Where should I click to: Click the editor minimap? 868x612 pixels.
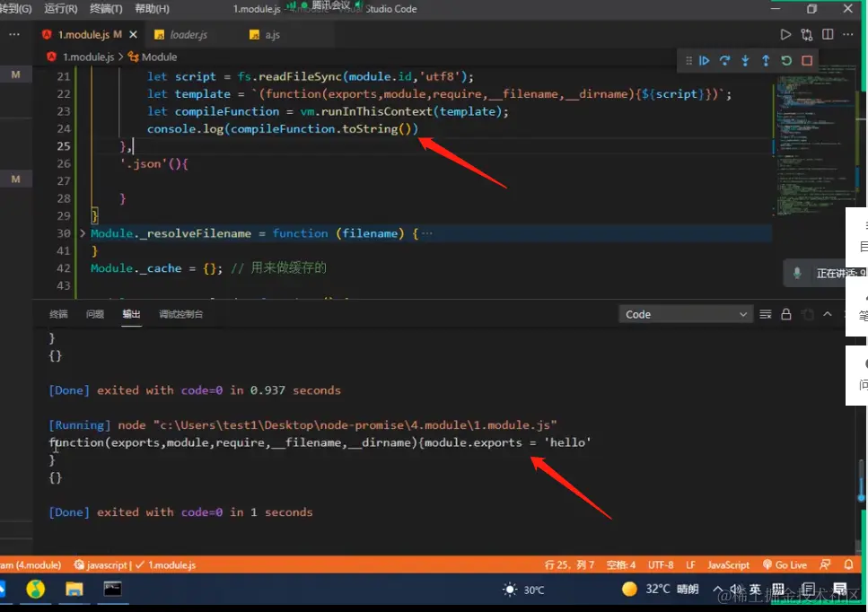coord(815,141)
